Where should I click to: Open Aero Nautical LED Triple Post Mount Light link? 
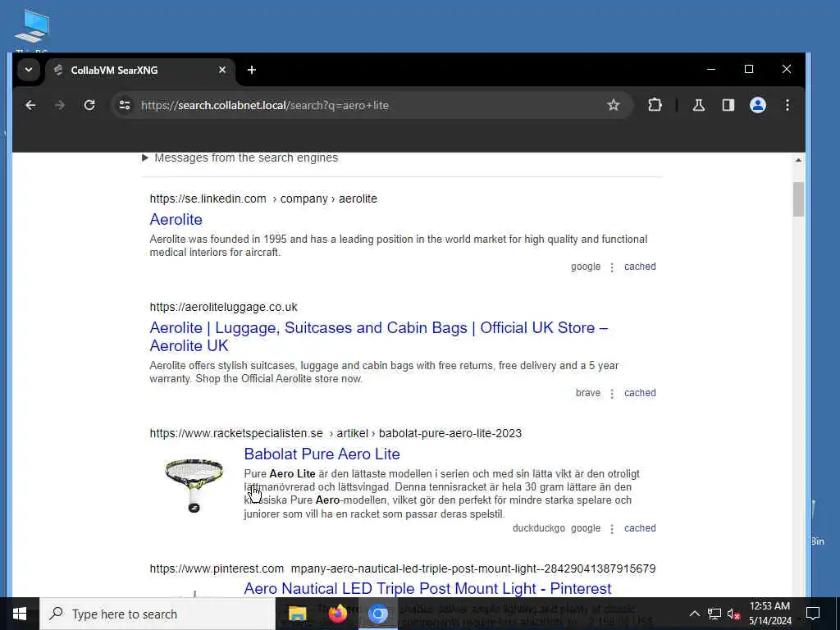click(427, 588)
